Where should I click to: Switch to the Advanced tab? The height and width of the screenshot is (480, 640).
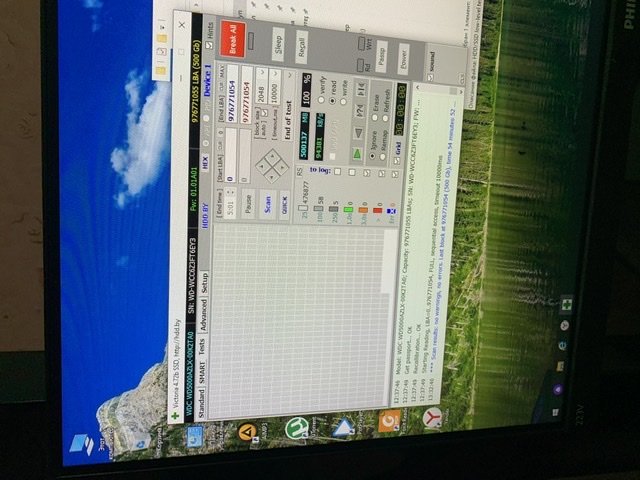point(203,315)
